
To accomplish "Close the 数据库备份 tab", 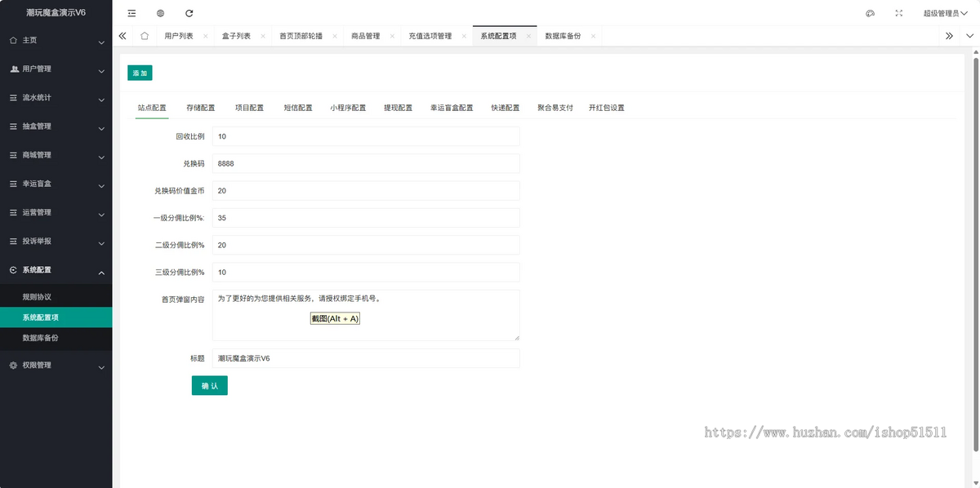I will 593,36.
